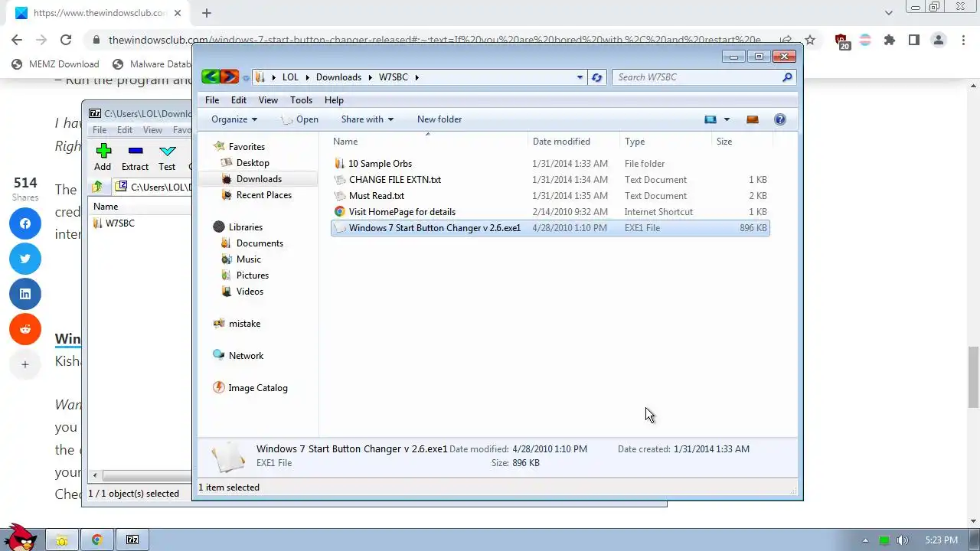Open the Explorer help icon
The image size is (980, 551).
coord(779,119)
